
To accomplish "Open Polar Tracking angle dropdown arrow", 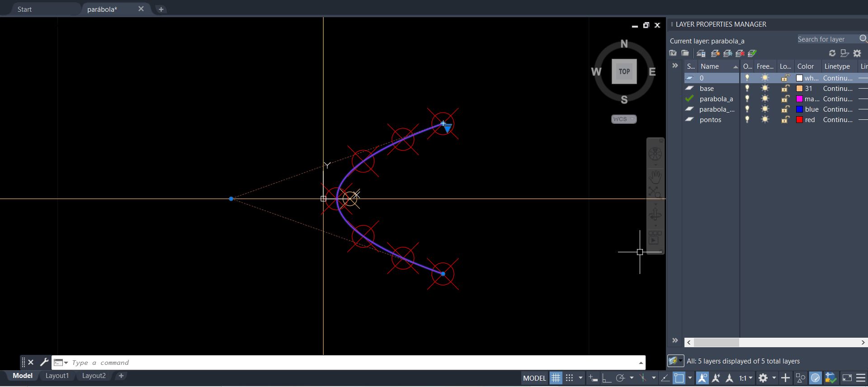I will pyautogui.click(x=632, y=378).
